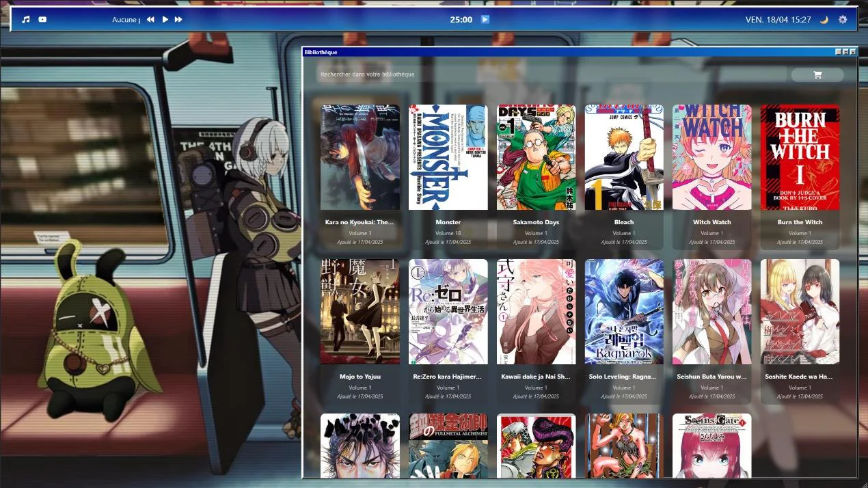The height and width of the screenshot is (488, 868).
Task: Skip to previous track
Action: tap(150, 20)
